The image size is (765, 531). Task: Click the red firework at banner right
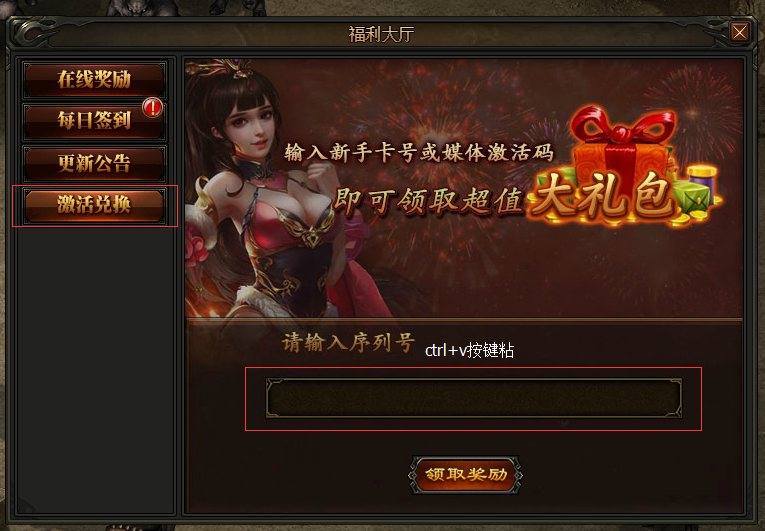[693, 113]
